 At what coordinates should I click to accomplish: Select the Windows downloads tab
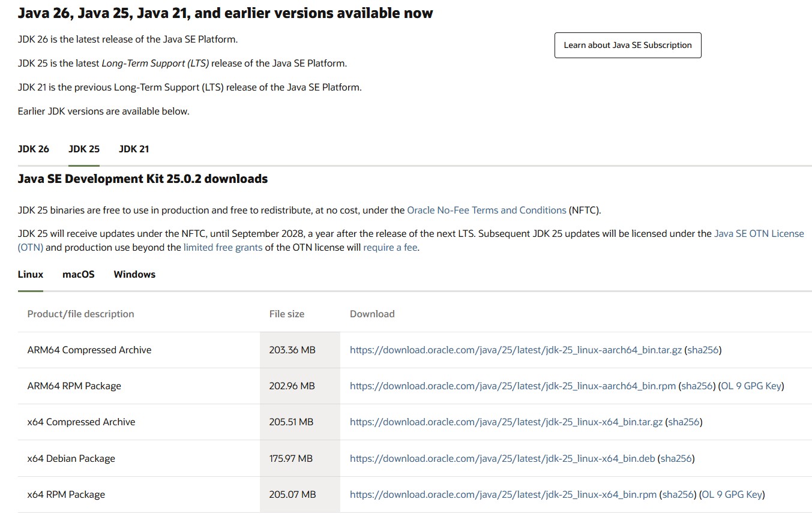134,274
